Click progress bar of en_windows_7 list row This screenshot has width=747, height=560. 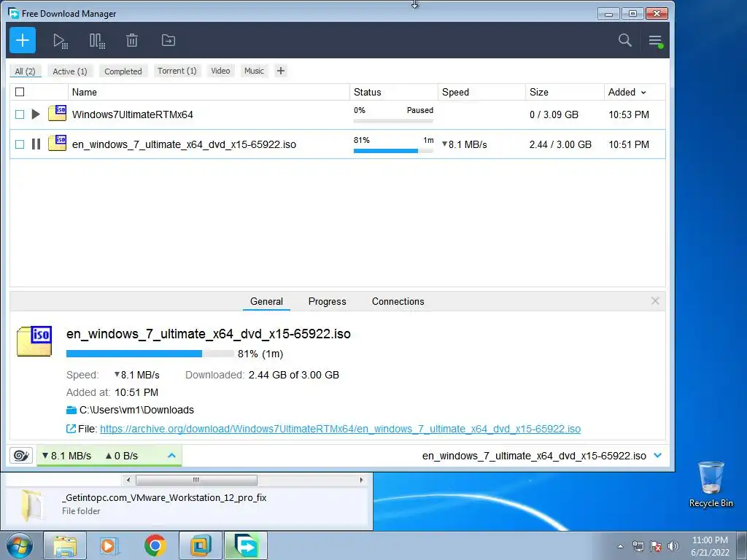point(393,150)
